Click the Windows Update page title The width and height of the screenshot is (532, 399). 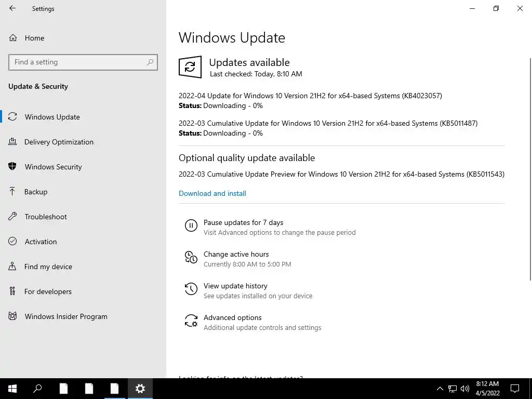coord(232,37)
